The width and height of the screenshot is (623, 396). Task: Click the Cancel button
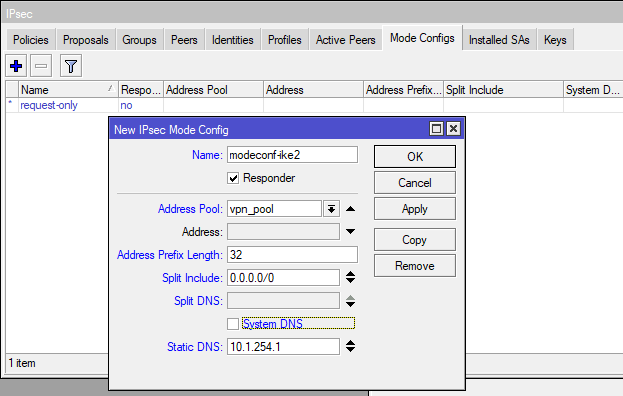tap(415, 183)
